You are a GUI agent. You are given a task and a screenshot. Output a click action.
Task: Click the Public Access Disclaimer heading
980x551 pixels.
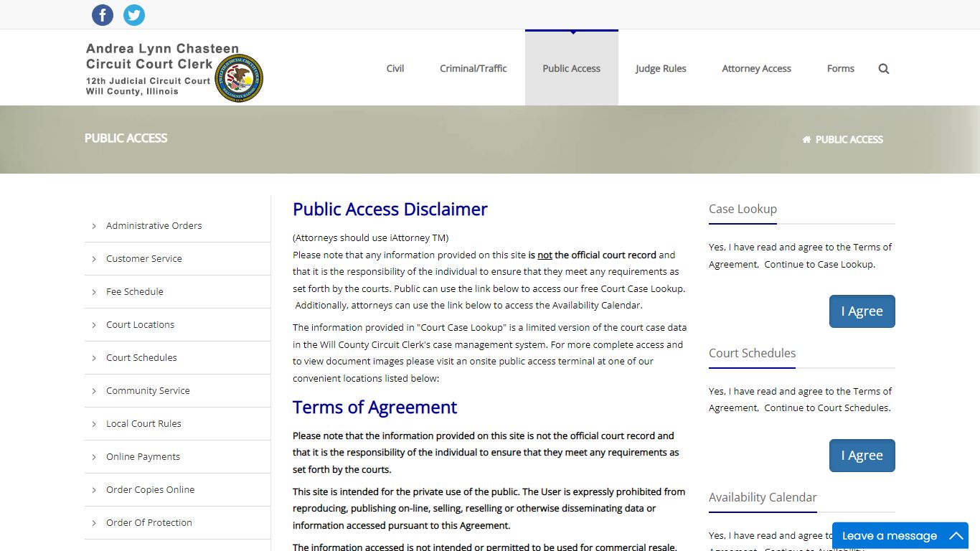pos(390,209)
